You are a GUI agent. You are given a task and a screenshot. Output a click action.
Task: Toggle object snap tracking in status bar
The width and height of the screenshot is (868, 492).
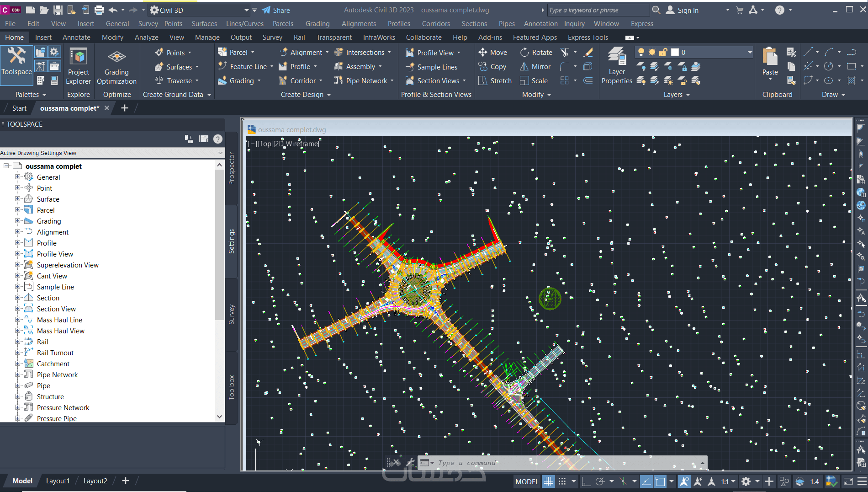click(646, 481)
